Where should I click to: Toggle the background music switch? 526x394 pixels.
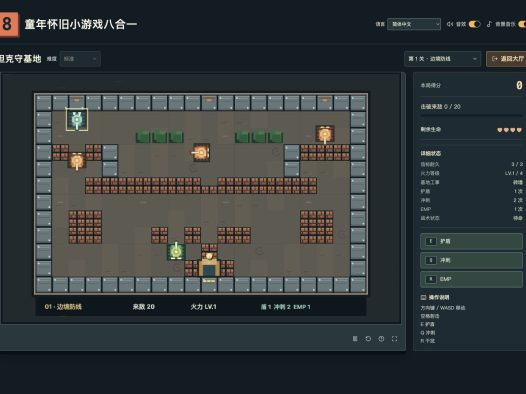[522, 24]
